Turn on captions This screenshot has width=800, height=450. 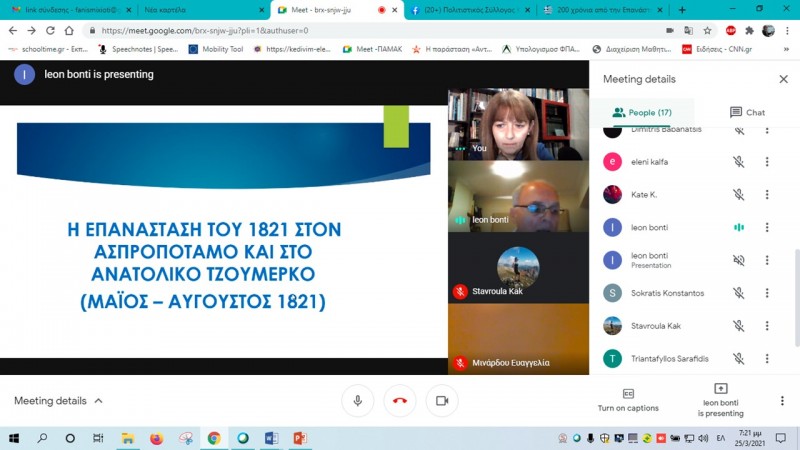[x=628, y=399]
